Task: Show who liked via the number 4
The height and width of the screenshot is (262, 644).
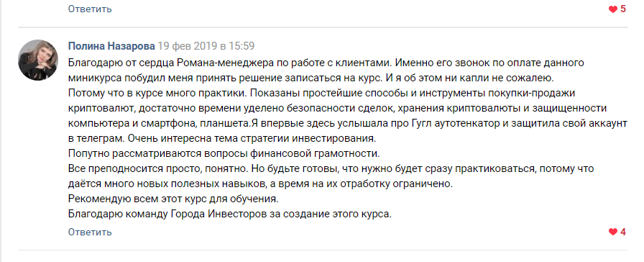Action: (622, 232)
